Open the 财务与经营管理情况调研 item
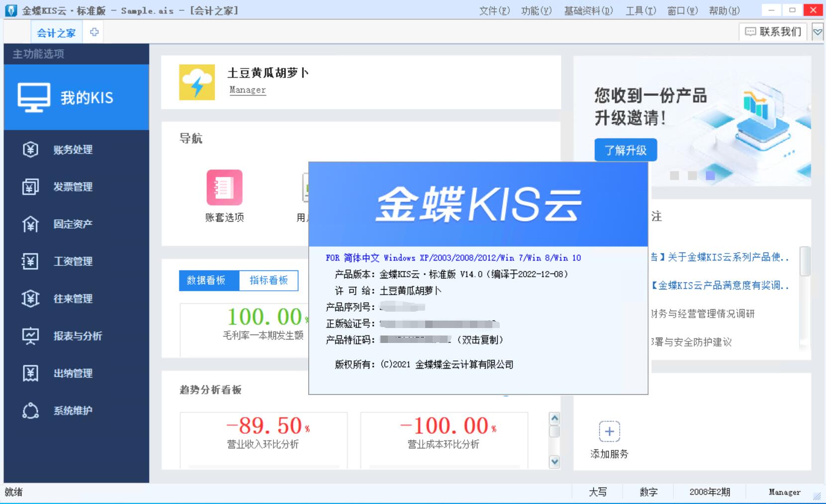The image size is (826, 504). coord(703,314)
